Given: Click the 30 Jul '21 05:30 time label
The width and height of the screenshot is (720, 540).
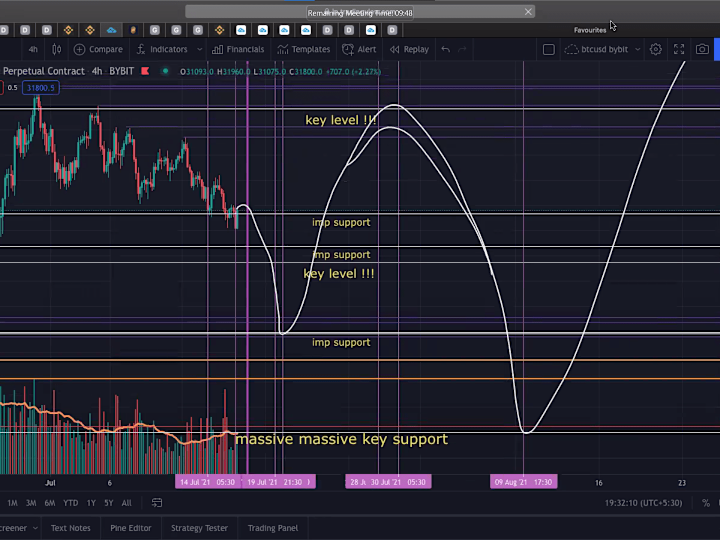Looking at the screenshot, I should point(398,482).
